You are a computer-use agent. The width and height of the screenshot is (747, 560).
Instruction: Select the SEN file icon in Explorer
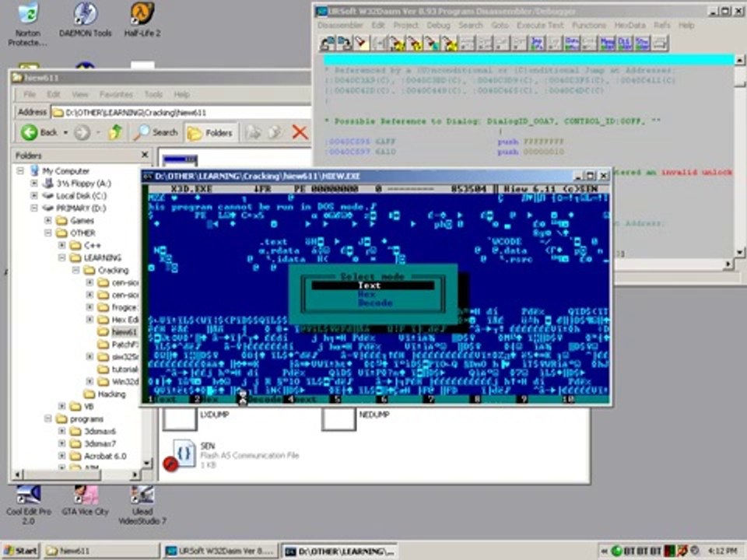(x=184, y=453)
